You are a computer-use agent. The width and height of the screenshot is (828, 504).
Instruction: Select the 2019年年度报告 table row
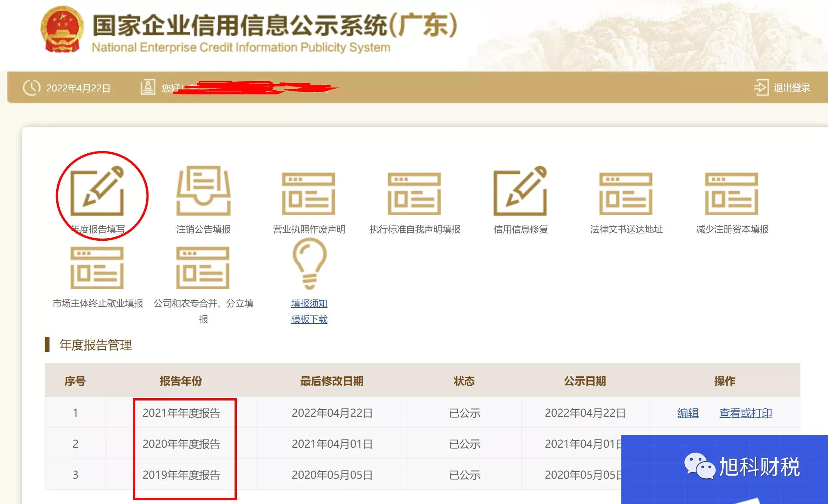pos(182,475)
